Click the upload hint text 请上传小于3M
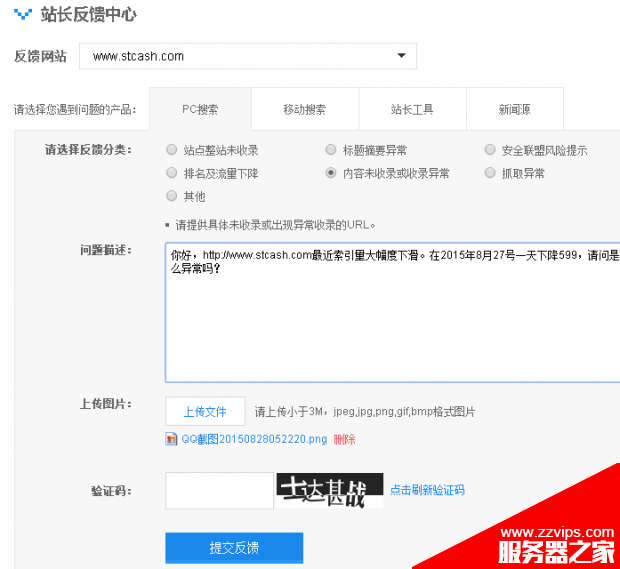The height and width of the screenshot is (569, 620). tap(365, 412)
